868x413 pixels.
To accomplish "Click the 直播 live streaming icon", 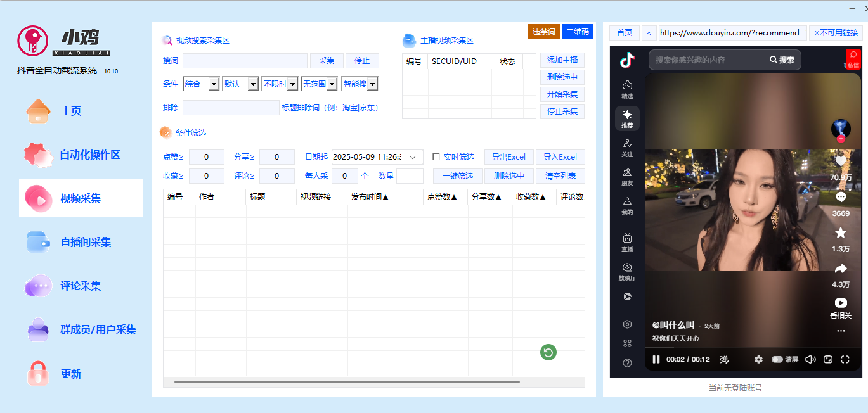I will [x=626, y=243].
